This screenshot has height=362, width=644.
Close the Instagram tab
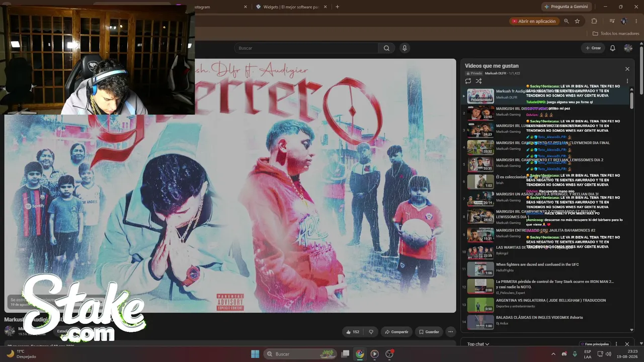(246, 7)
